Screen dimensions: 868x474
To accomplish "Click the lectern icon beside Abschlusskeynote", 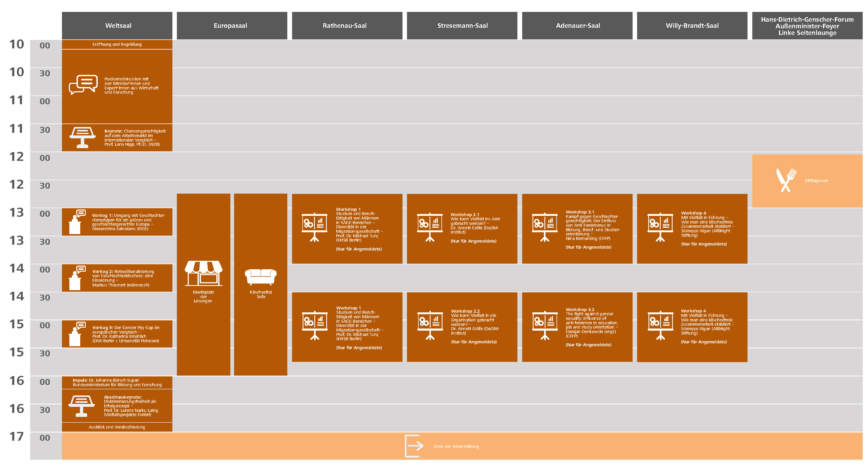I will click(x=81, y=406).
